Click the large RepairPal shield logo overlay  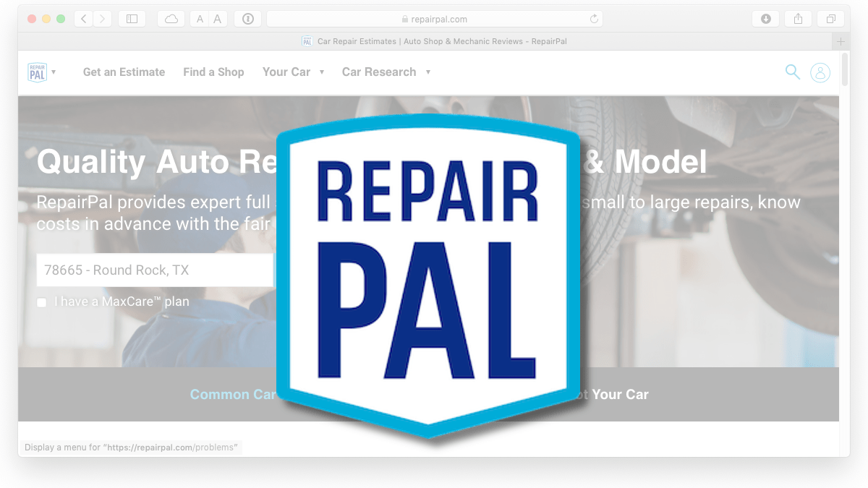click(428, 276)
